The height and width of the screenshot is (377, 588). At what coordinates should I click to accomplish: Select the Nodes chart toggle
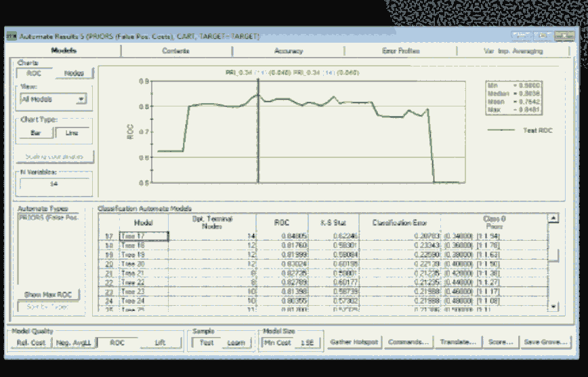[x=73, y=73]
